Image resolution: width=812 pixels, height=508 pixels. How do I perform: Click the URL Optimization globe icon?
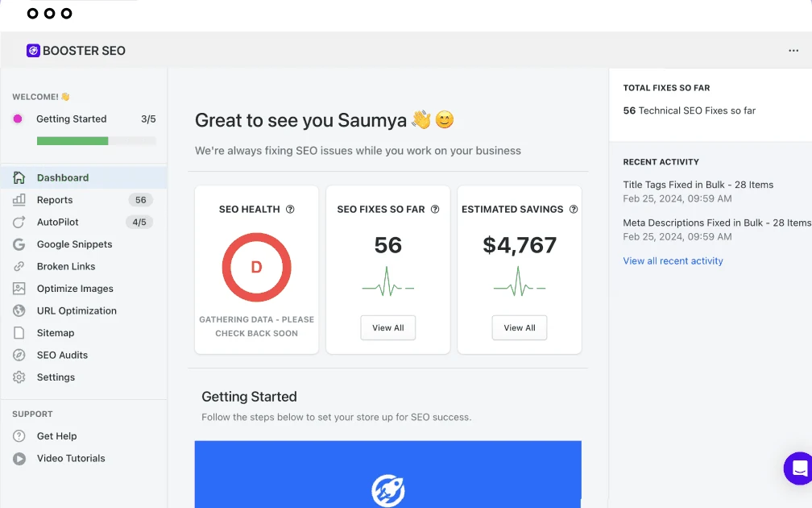click(19, 310)
